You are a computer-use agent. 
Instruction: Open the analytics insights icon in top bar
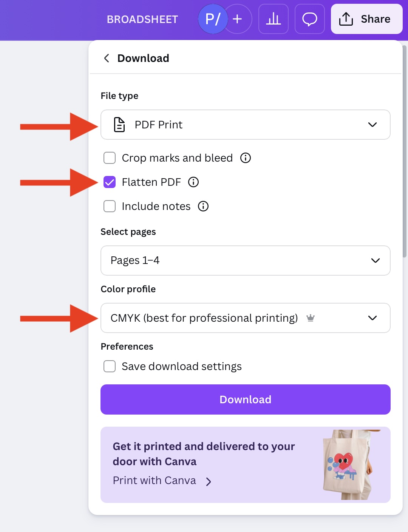coord(273,19)
